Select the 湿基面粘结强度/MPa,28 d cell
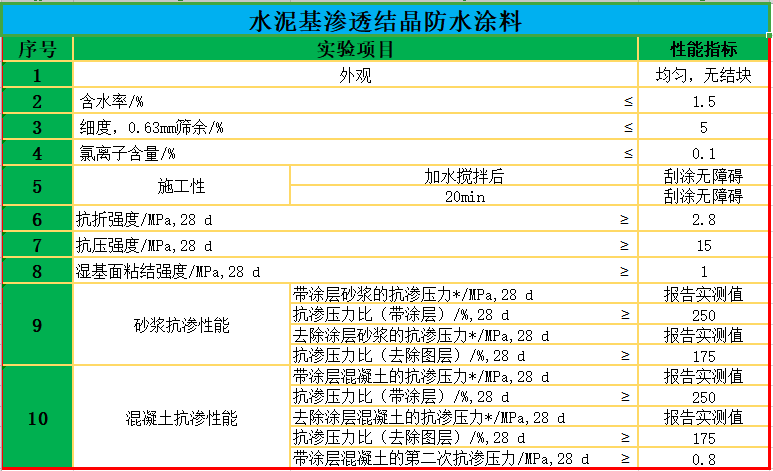773x471 pixels. 355,271
